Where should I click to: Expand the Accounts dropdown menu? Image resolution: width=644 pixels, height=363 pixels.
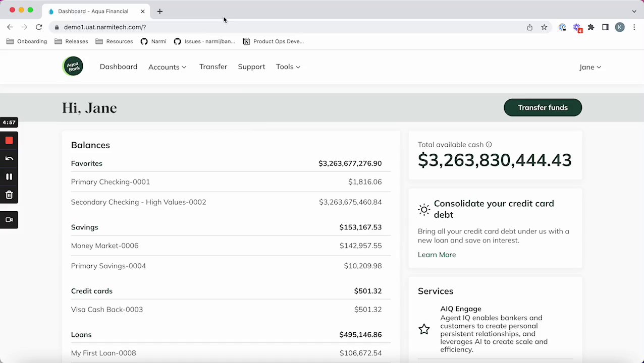pos(167,67)
